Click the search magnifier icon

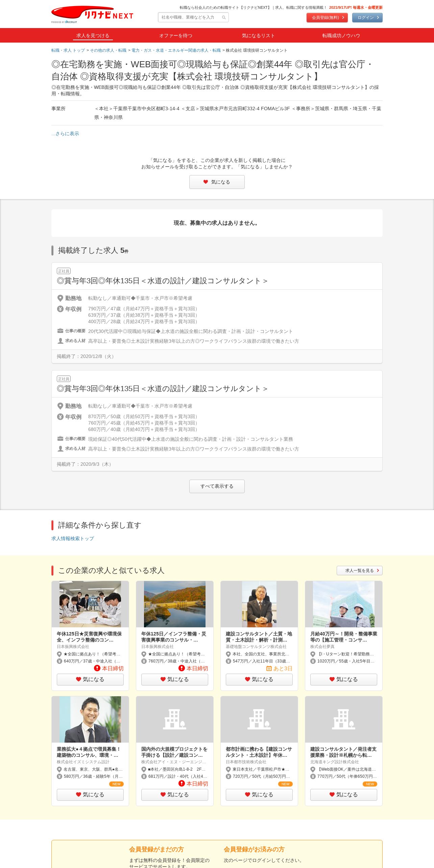[x=224, y=18]
